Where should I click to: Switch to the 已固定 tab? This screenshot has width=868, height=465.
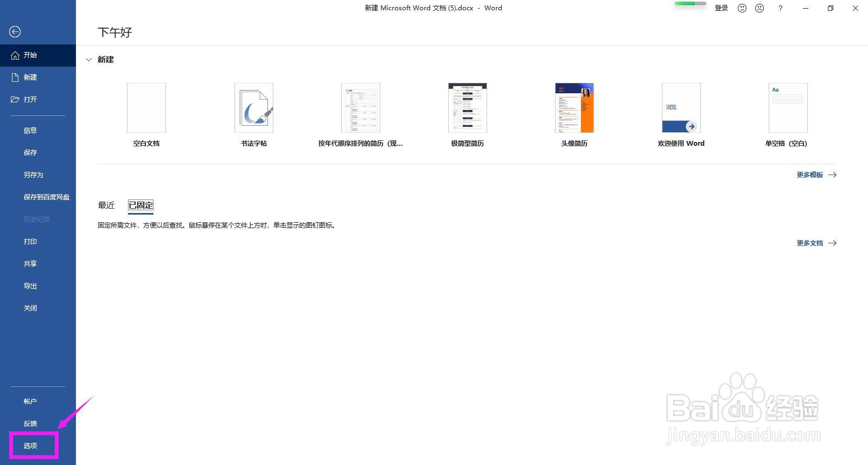tap(141, 205)
